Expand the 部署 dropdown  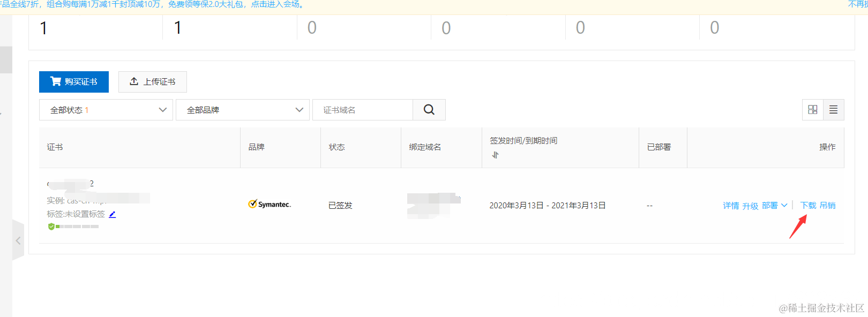775,206
